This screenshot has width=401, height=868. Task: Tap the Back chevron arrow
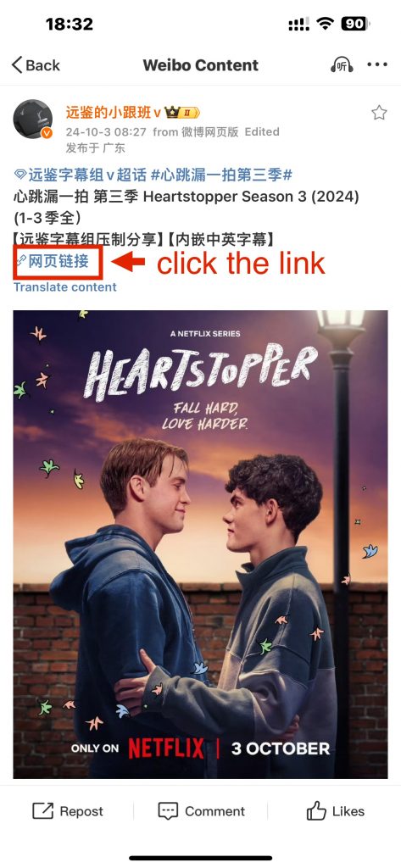(17, 64)
